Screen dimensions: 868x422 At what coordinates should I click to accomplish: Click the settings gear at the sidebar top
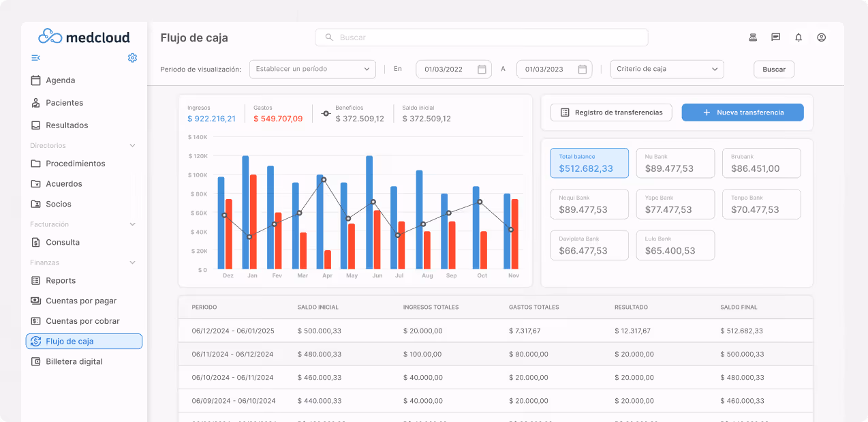[132, 58]
